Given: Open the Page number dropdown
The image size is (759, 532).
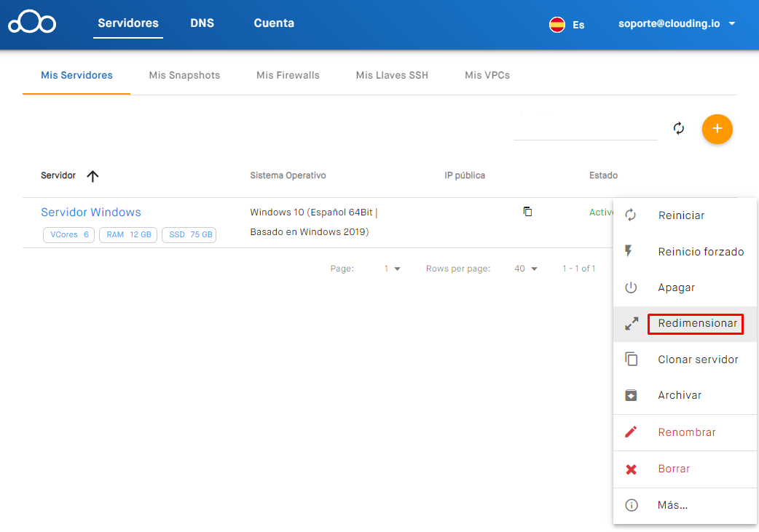Looking at the screenshot, I should (393, 269).
